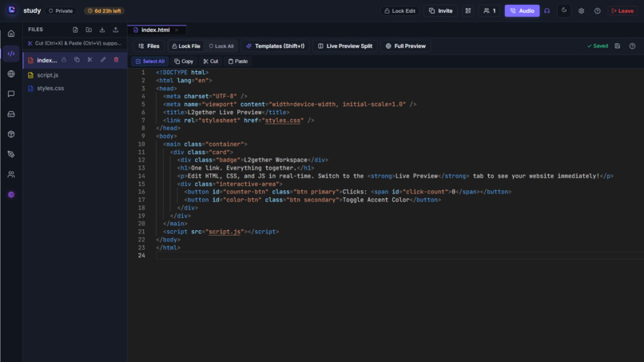Click the styles.css link in code
The image size is (644, 362).
pyautogui.click(x=283, y=121)
